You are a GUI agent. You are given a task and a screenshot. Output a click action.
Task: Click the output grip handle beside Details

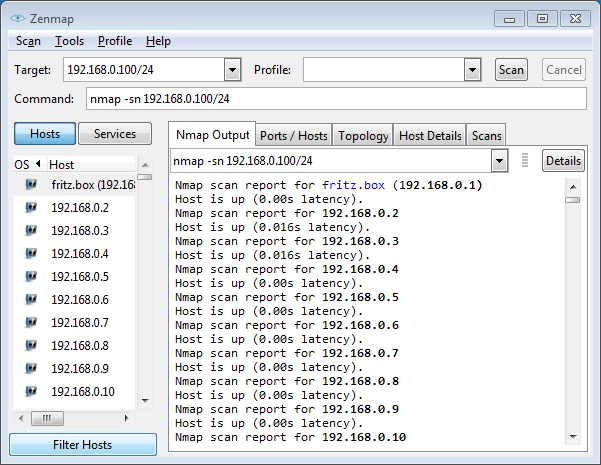coord(525,160)
